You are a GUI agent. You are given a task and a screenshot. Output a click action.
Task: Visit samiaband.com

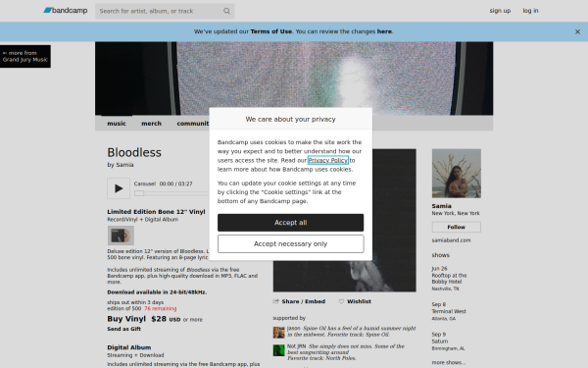tap(451, 240)
